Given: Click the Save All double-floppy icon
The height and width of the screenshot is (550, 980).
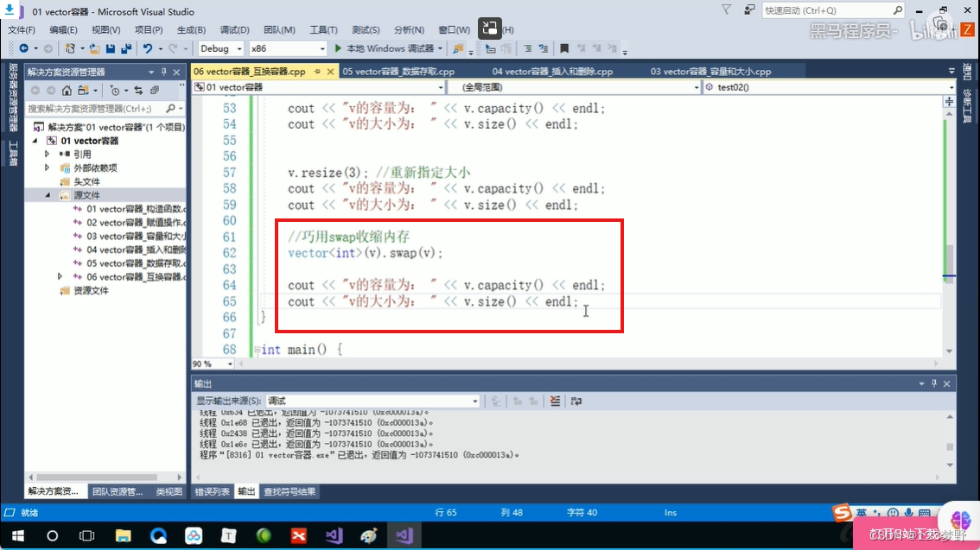Looking at the screenshot, I should tap(126, 48).
